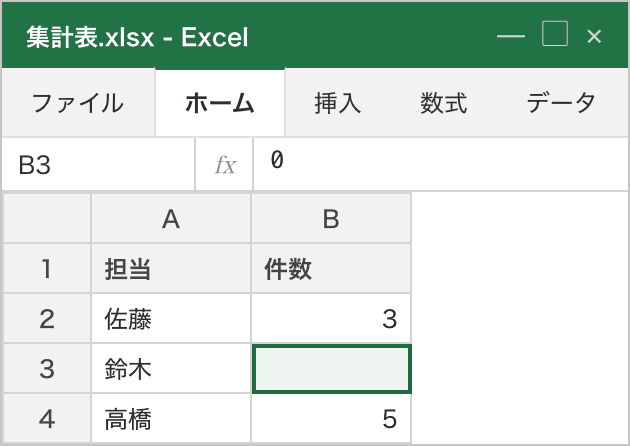This screenshot has width=630, height=446.
Task: Select cell with value 3 in 佐藤 row
Action: point(331,319)
